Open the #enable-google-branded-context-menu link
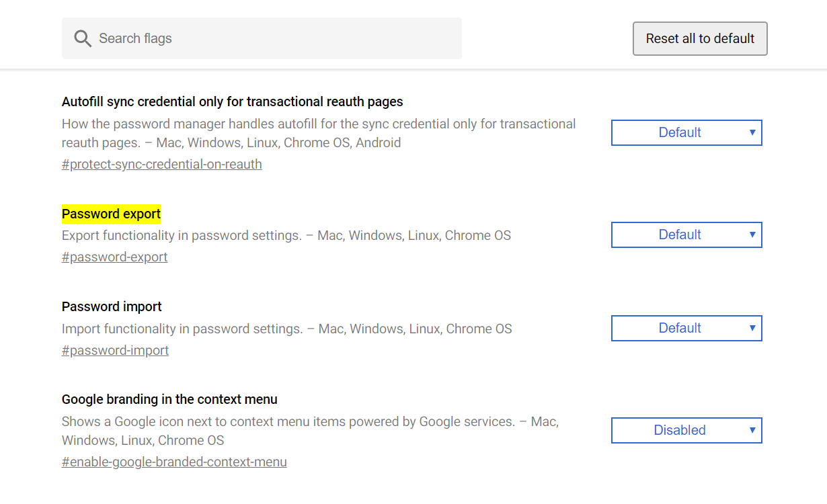 tap(174, 462)
